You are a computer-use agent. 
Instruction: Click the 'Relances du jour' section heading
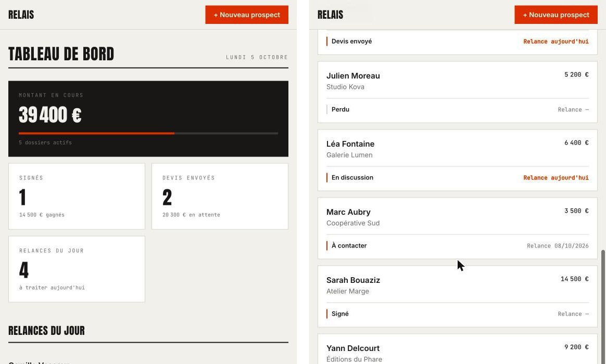(x=46, y=331)
